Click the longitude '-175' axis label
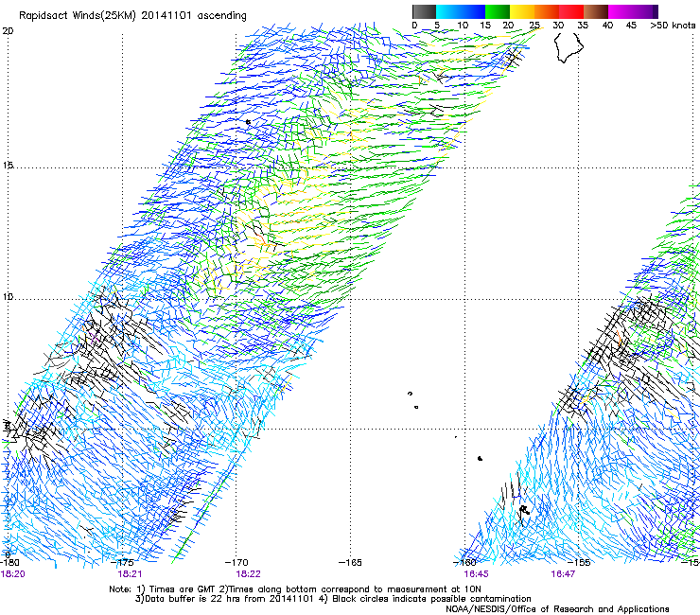 pos(124,563)
